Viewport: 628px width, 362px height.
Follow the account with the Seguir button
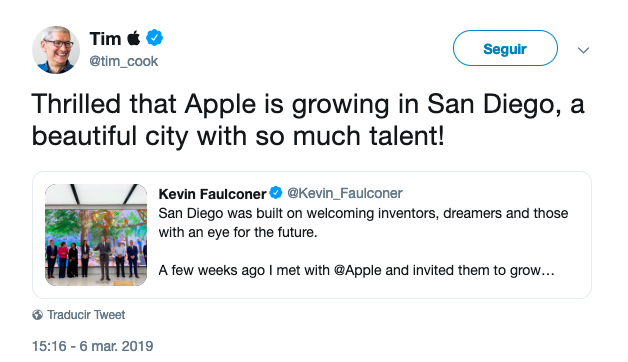click(505, 48)
